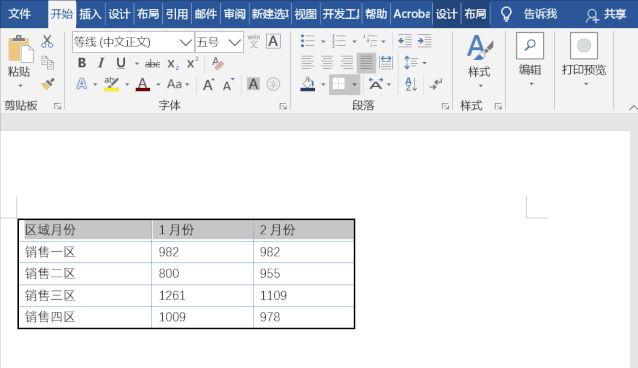Open the borders dropdown arrow

pyautogui.click(x=354, y=84)
